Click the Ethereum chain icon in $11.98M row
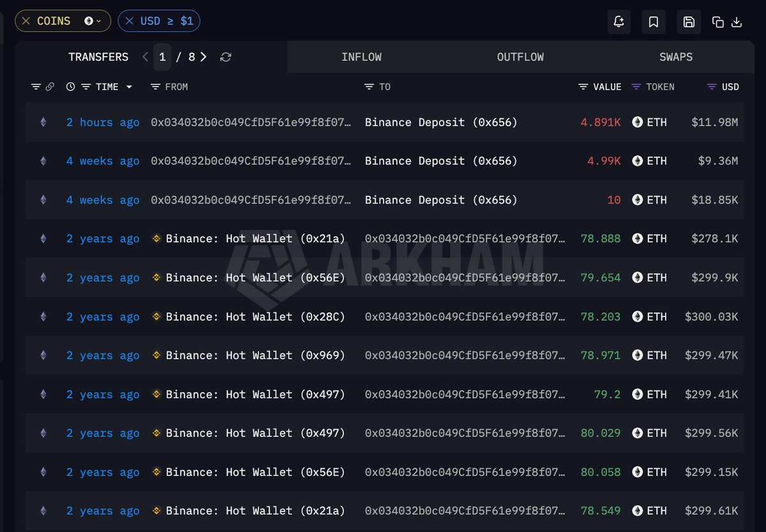Viewport: 766px width, 532px height. tap(43, 122)
